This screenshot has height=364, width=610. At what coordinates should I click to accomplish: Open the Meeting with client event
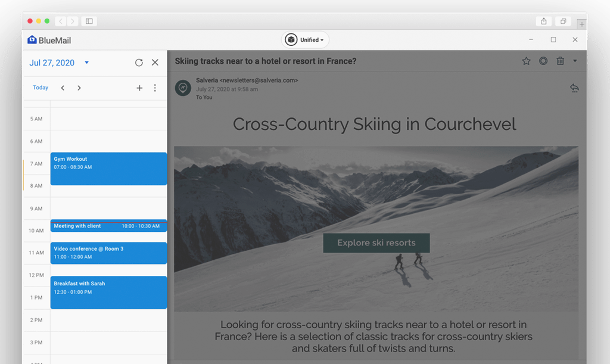[x=108, y=226]
